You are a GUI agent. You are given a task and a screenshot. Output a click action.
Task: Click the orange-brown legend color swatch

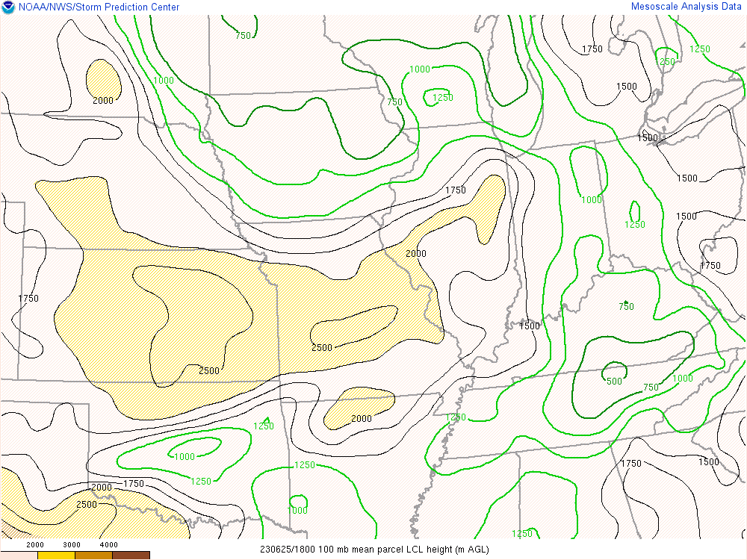pyautogui.click(x=93, y=555)
